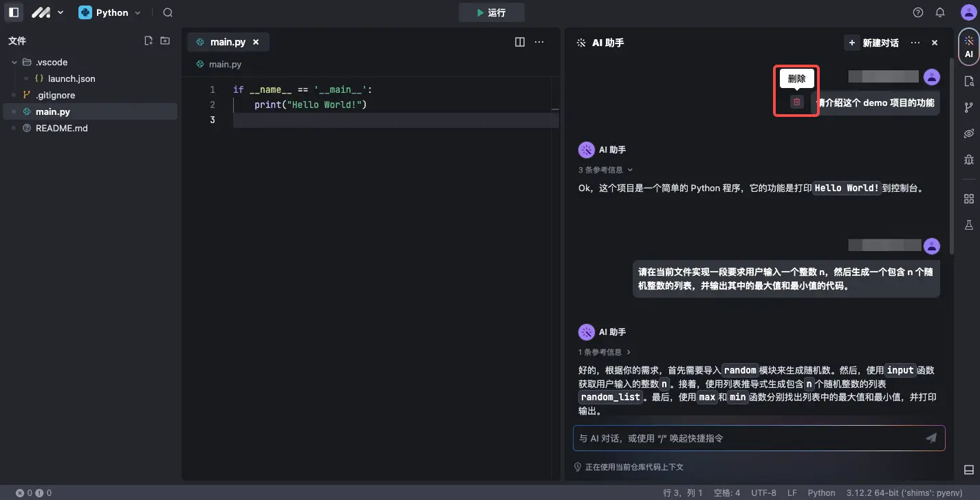Open the testing flask icon
The height and width of the screenshot is (500, 980).
tap(969, 225)
